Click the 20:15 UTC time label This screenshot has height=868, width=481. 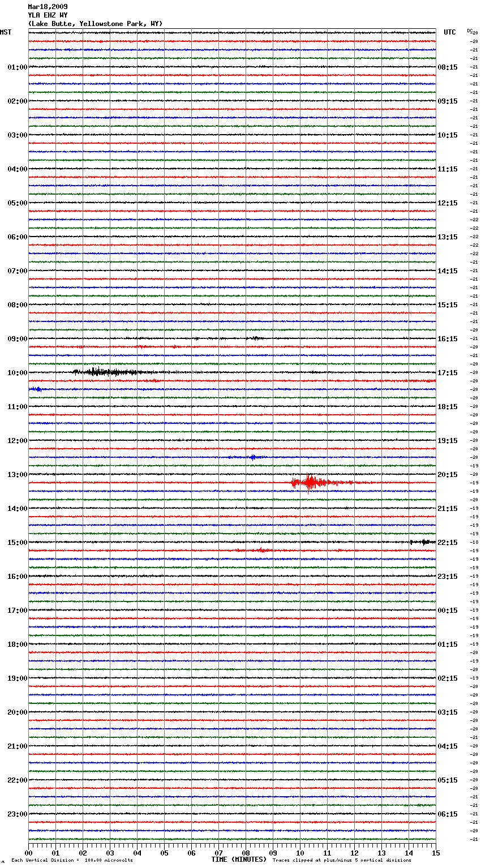[448, 475]
